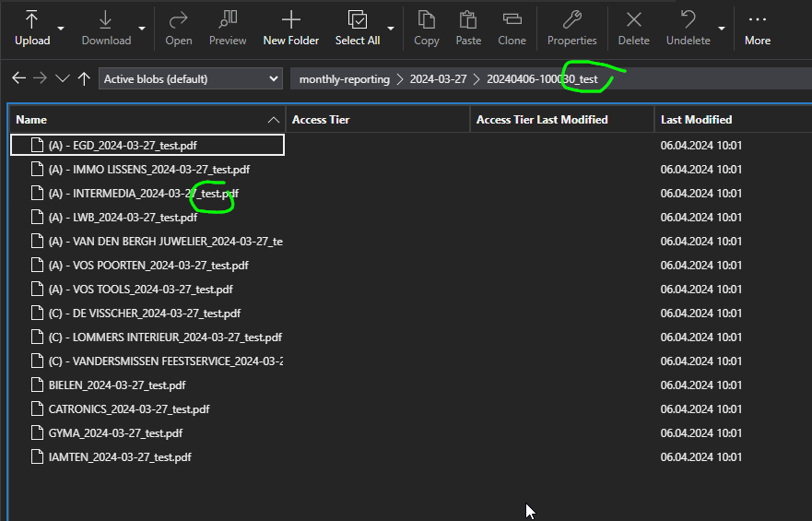
Task: Click the monthly-reporting breadcrumb
Action: click(345, 79)
